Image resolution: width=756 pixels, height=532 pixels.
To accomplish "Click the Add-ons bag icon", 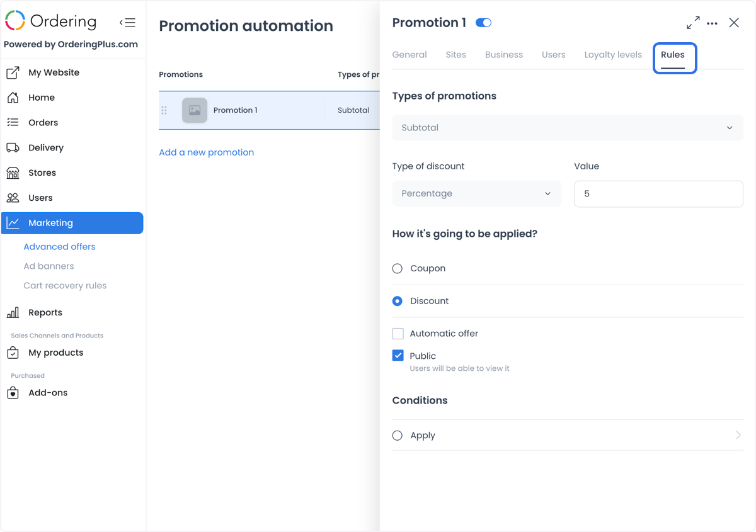I will click(13, 393).
